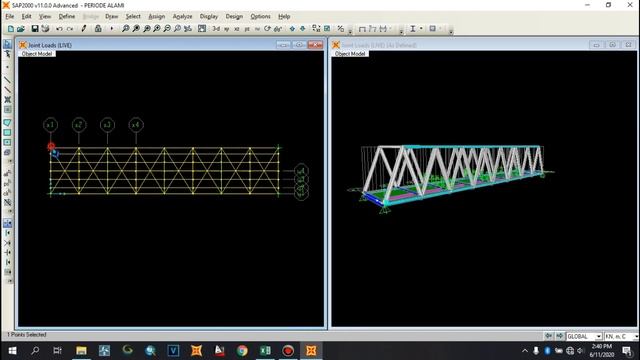Viewport: 640px width, 360px height.
Task: Set the default 3-d view
Action: point(216,29)
